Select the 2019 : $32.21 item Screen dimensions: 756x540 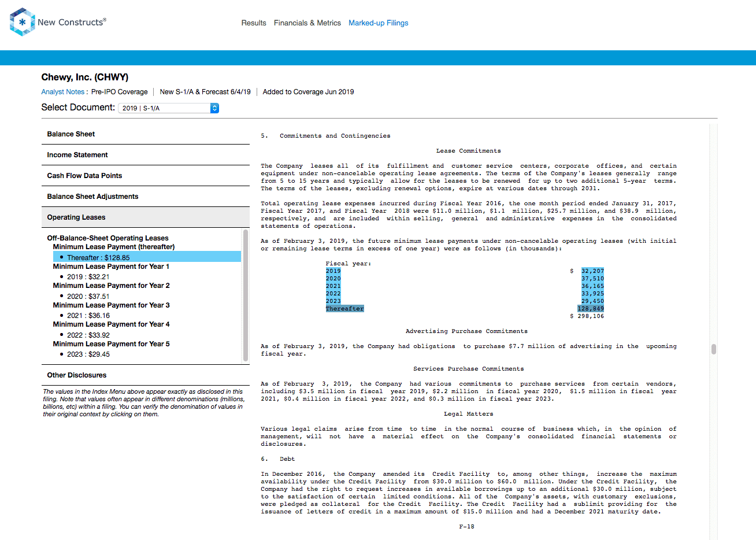88,277
